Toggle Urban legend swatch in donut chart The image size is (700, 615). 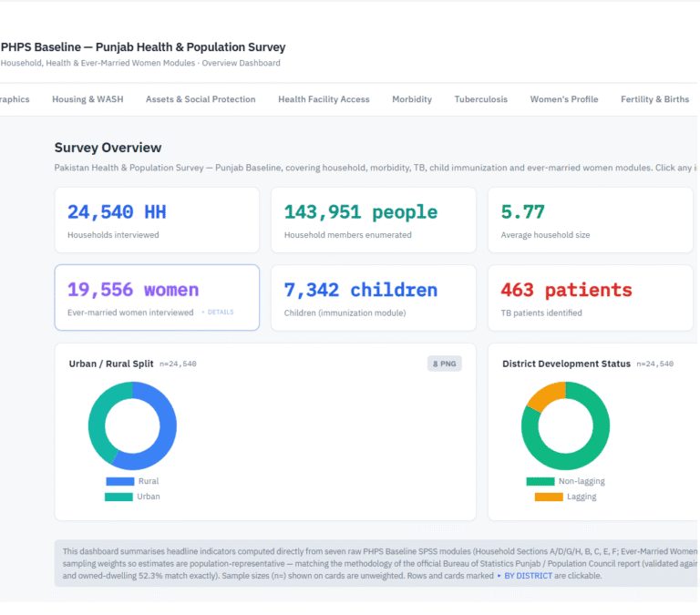tap(118, 497)
